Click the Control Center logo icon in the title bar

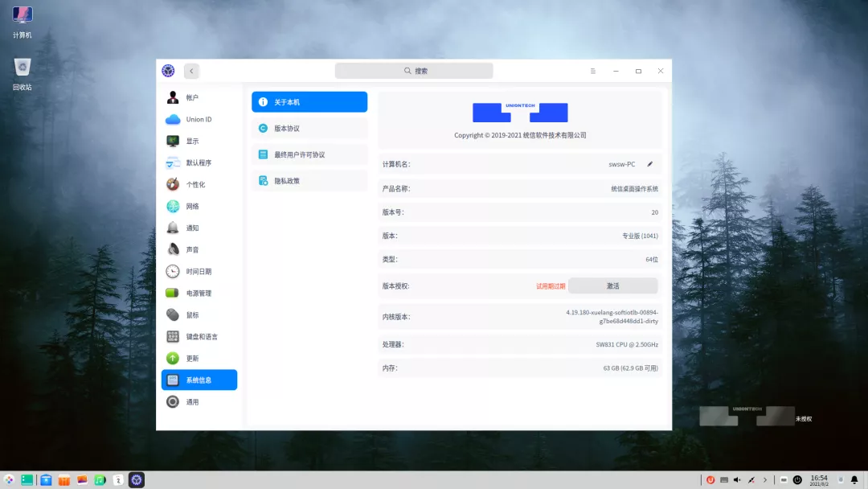point(168,71)
